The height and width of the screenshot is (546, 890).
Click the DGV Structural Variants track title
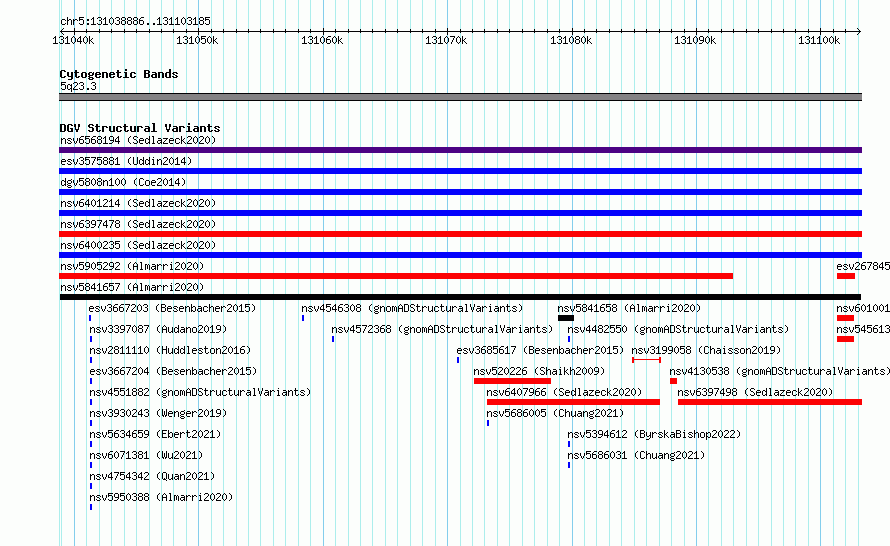[x=140, y=128]
